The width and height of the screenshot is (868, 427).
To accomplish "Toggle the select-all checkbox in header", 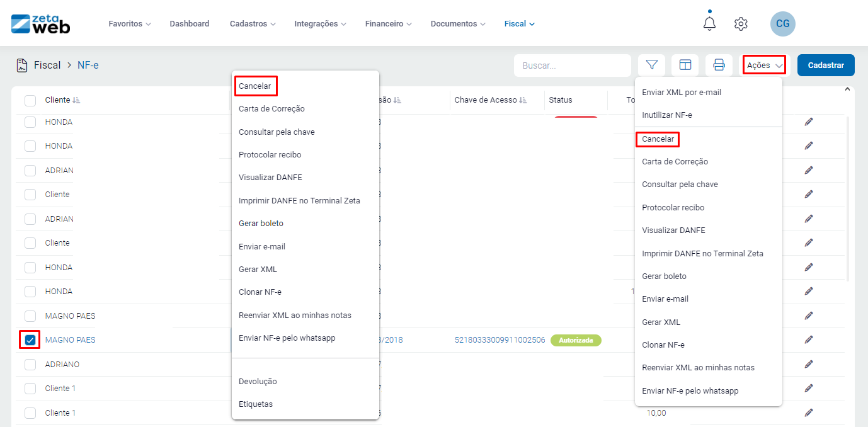I will pos(30,100).
